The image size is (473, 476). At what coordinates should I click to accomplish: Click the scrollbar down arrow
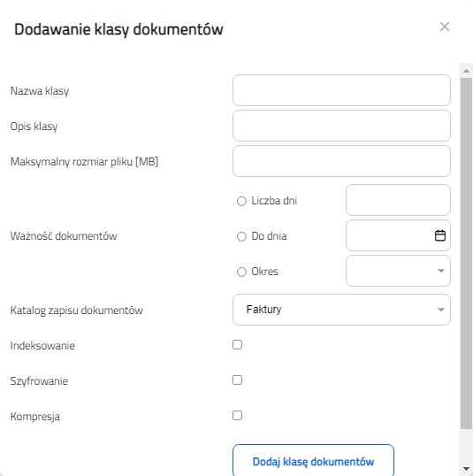pyautogui.click(x=466, y=469)
